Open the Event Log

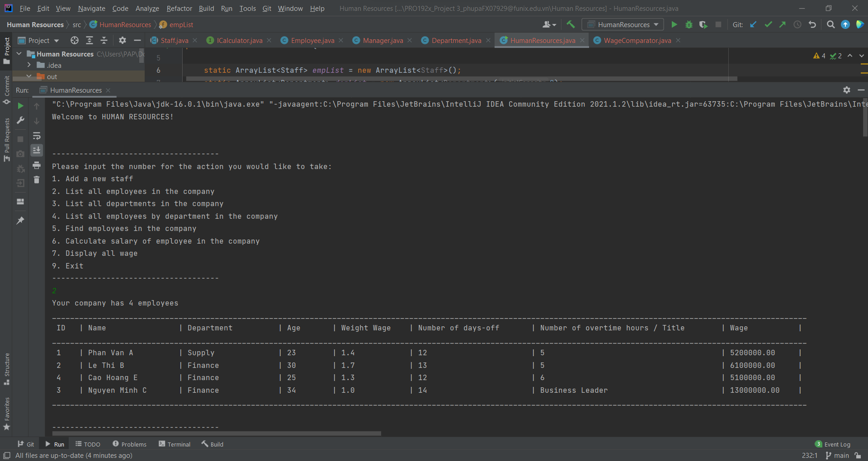coord(833,444)
